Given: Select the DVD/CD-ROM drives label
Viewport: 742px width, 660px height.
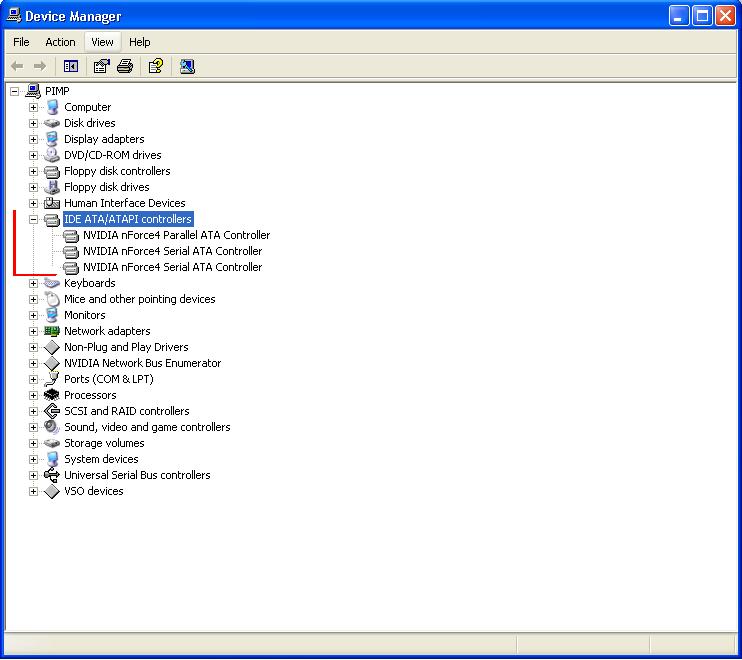Looking at the screenshot, I should (113, 155).
